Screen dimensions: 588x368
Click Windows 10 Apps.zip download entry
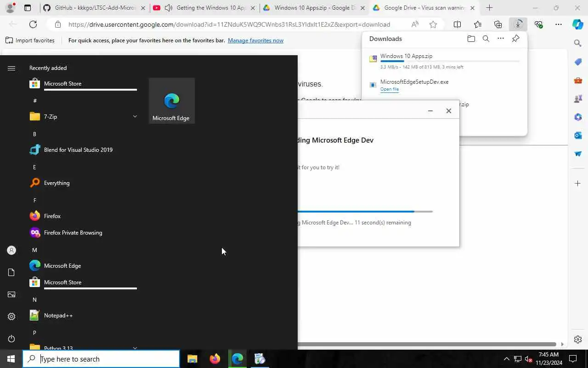[x=445, y=62]
